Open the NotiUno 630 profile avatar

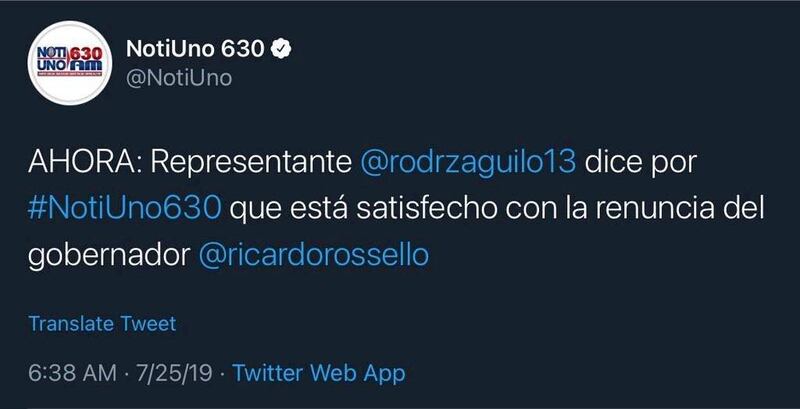click(x=69, y=63)
